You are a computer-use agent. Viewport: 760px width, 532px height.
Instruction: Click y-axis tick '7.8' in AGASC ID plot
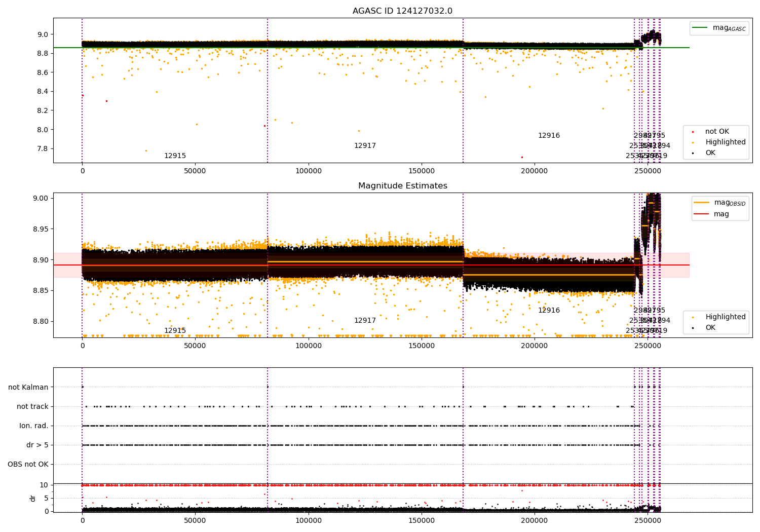pyautogui.click(x=43, y=149)
